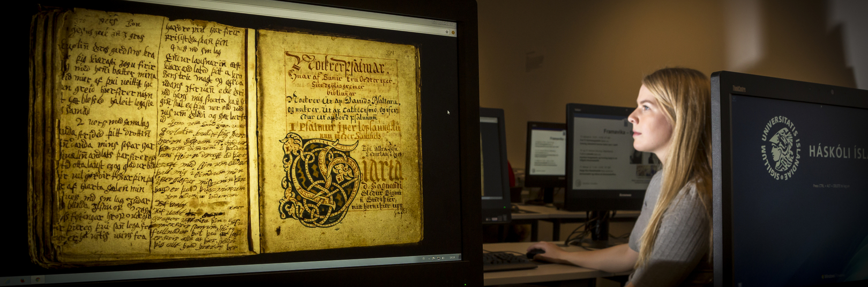Click the orange icon beside the bookmark star
868x287 pixels.
pyautogui.click(x=453, y=32)
